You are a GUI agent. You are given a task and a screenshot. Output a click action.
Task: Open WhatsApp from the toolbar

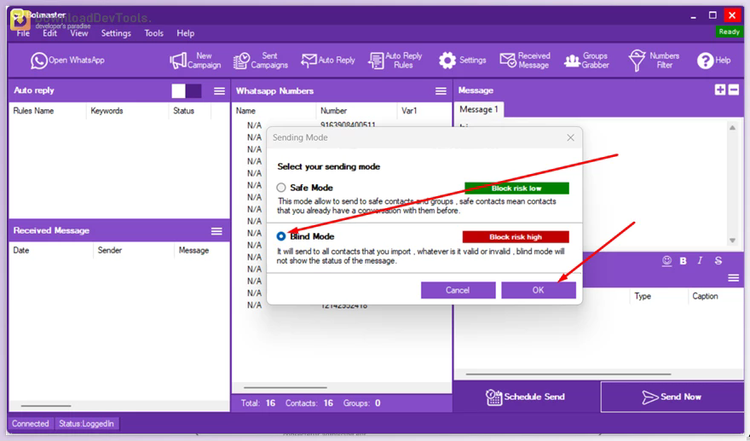[x=67, y=60]
